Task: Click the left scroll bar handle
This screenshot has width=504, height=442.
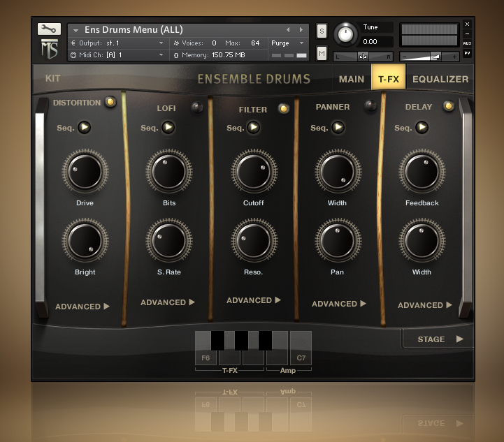Action: 40,208
